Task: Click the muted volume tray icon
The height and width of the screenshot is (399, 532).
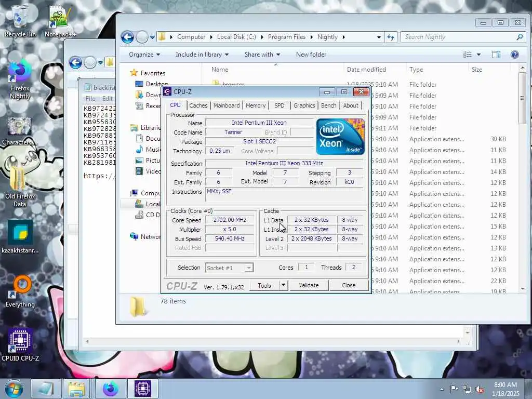Action: pos(480,389)
